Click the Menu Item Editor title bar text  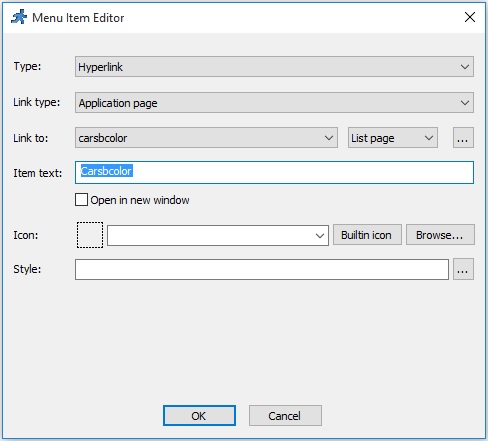tap(78, 18)
